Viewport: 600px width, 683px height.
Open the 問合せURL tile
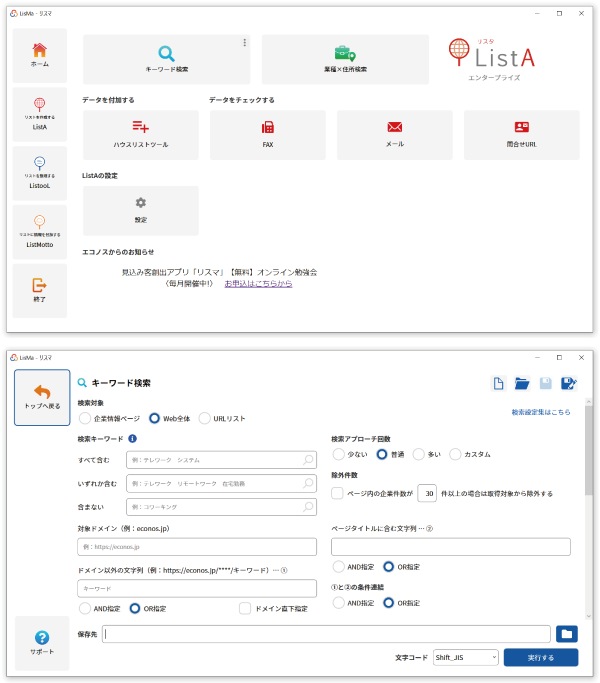521,134
